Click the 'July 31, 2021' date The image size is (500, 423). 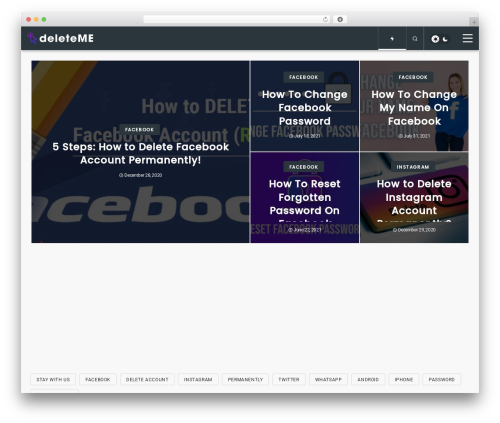[x=414, y=136]
